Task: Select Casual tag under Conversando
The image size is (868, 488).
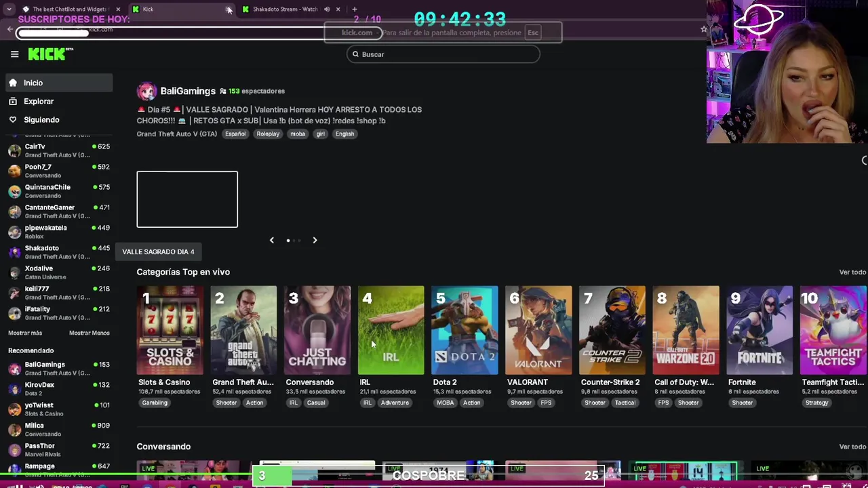Action: point(315,403)
